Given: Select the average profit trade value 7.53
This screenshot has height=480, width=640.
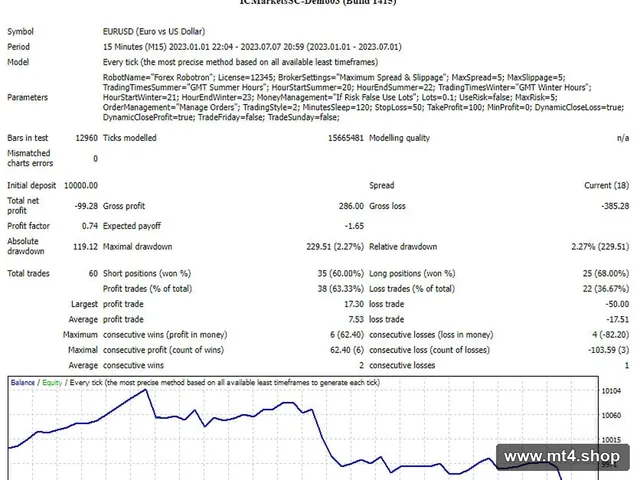Looking at the screenshot, I should (356, 319).
